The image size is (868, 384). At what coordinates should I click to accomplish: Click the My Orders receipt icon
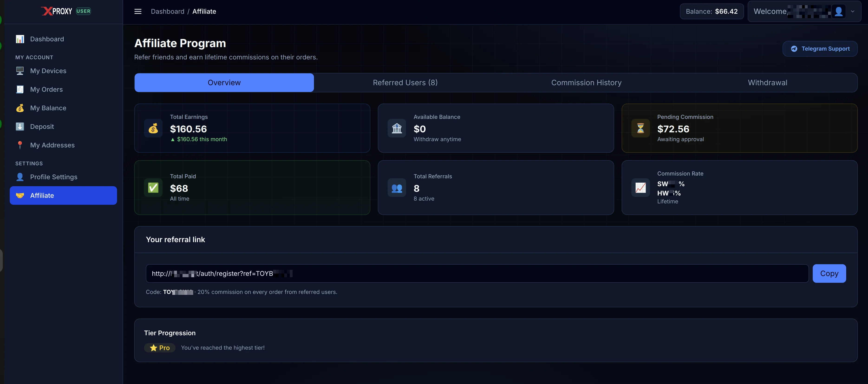(x=20, y=89)
